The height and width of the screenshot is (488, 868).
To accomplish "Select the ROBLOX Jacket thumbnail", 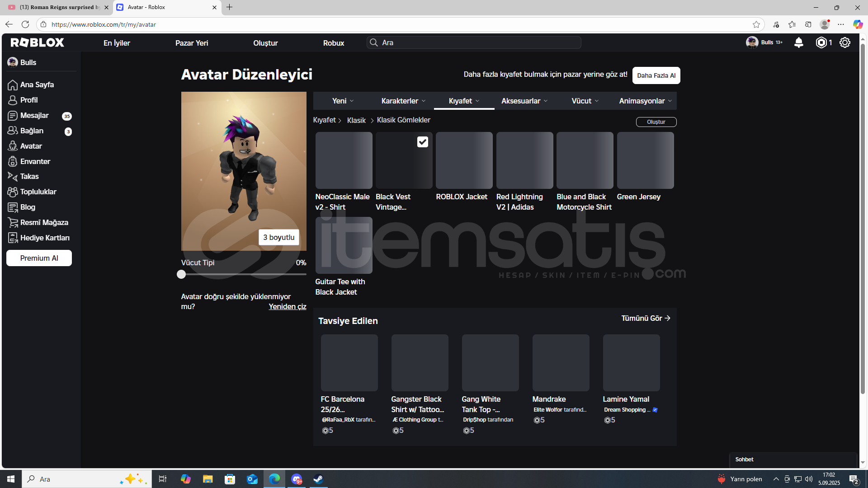I will point(464,160).
